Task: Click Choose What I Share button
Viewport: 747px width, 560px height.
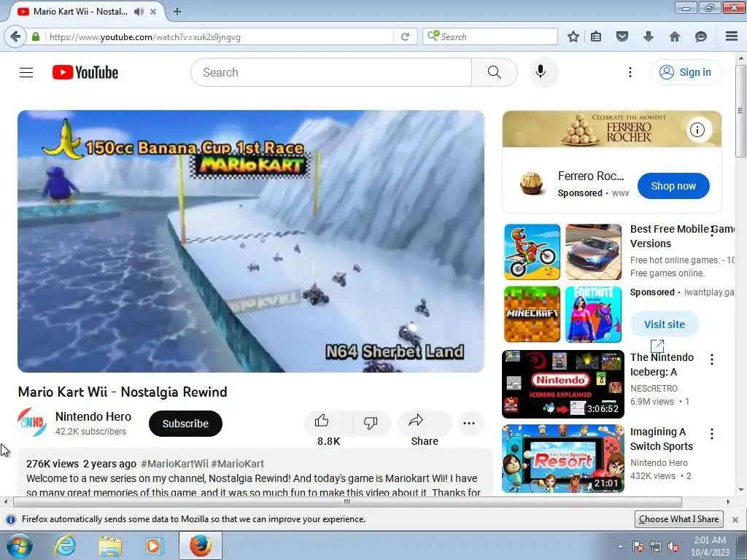Action: point(679,519)
